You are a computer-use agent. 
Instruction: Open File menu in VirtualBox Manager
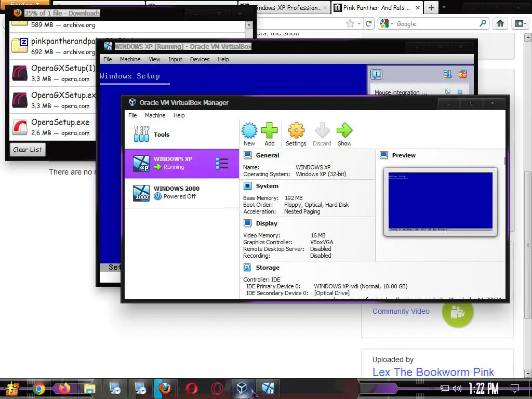coord(132,115)
